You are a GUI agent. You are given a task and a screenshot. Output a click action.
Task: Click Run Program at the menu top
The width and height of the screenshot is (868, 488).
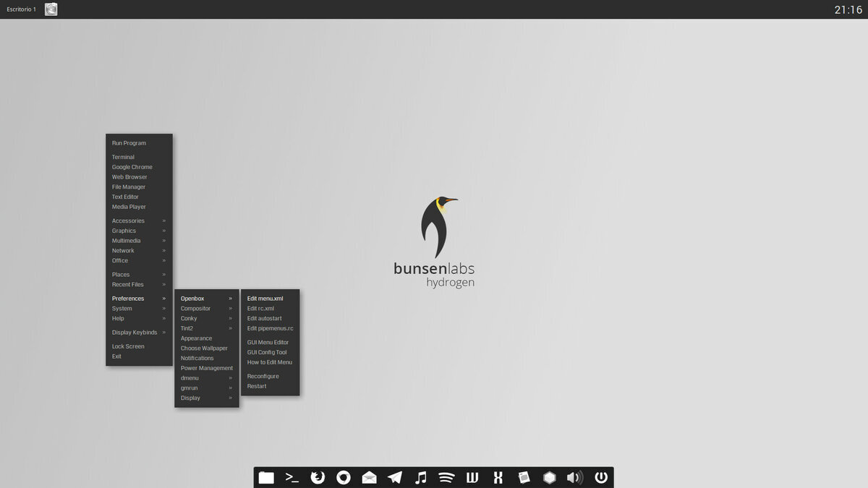click(129, 142)
